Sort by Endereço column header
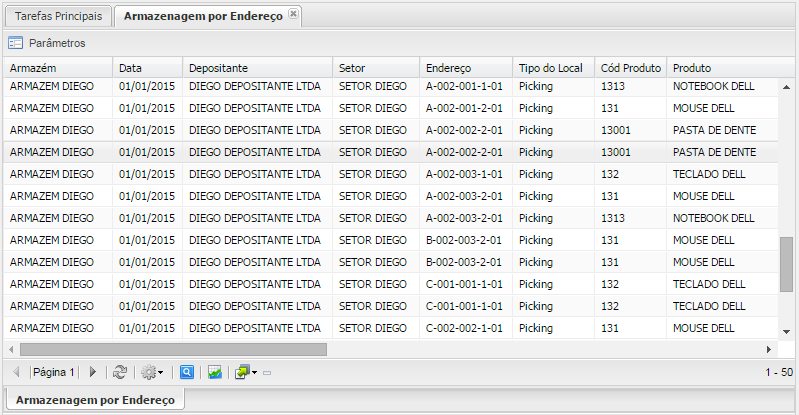This screenshot has width=799, height=415. (x=466, y=68)
